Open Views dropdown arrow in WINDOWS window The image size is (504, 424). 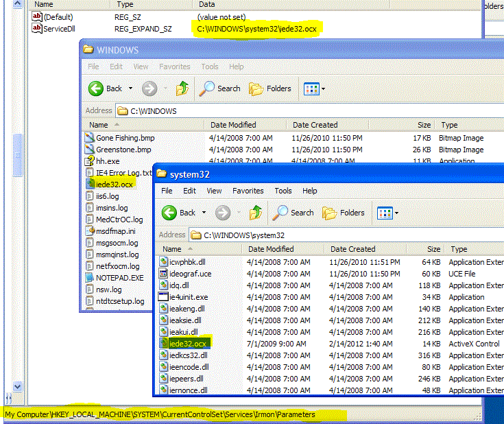[x=324, y=89]
